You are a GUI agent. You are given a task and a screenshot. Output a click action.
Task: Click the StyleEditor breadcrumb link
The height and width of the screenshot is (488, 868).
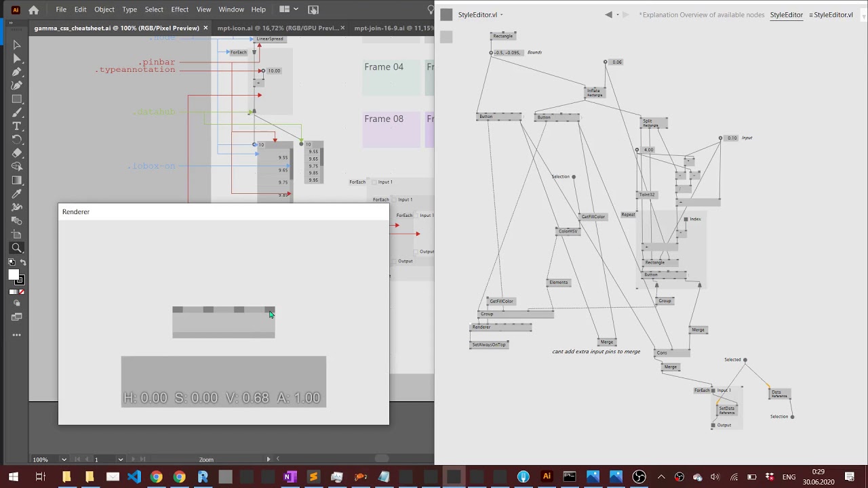[x=786, y=15]
